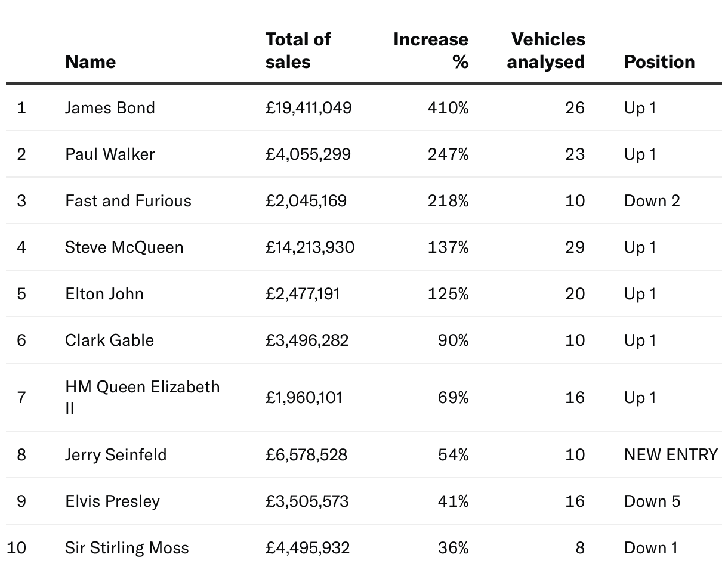Select the Paul Walker name cell
Image resolution: width=728 pixels, height=576 pixels.
coord(110,154)
